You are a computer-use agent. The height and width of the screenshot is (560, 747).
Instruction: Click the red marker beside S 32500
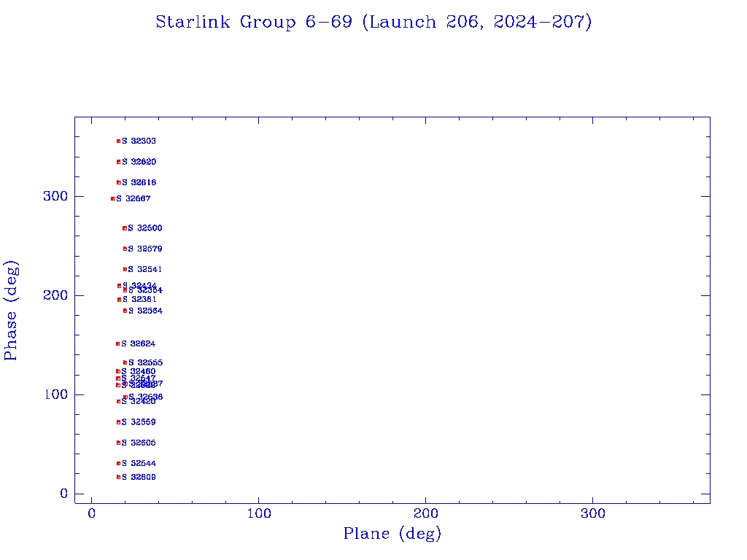tap(125, 228)
